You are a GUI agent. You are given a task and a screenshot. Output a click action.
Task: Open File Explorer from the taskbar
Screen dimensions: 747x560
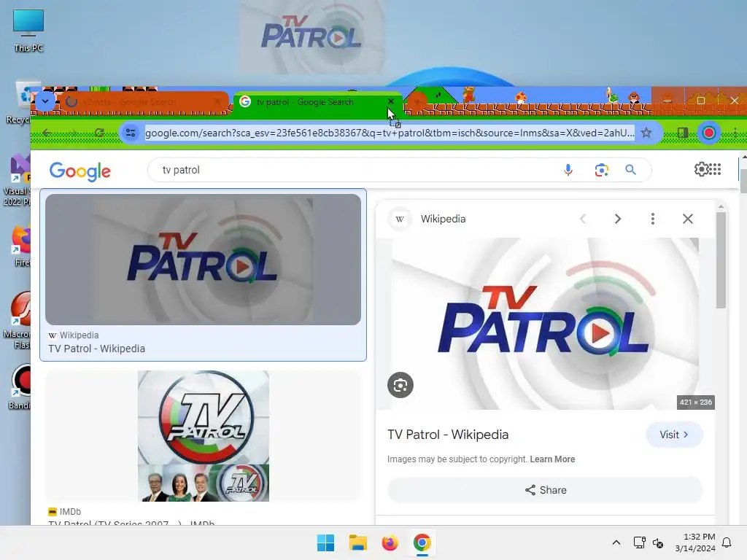pos(357,542)
